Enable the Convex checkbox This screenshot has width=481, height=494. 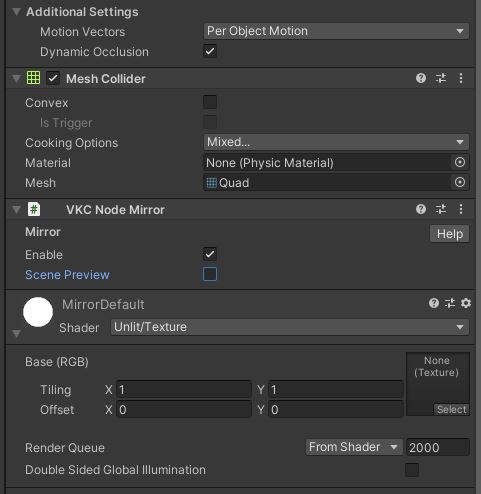(x=210, y=102)
